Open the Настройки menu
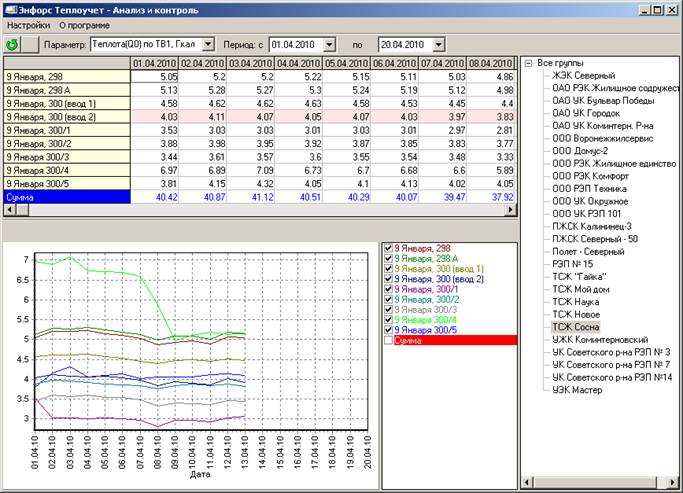 [28, 25]
